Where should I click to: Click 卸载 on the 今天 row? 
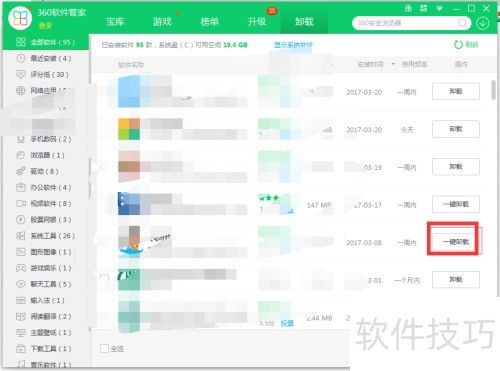coord(456,129)
